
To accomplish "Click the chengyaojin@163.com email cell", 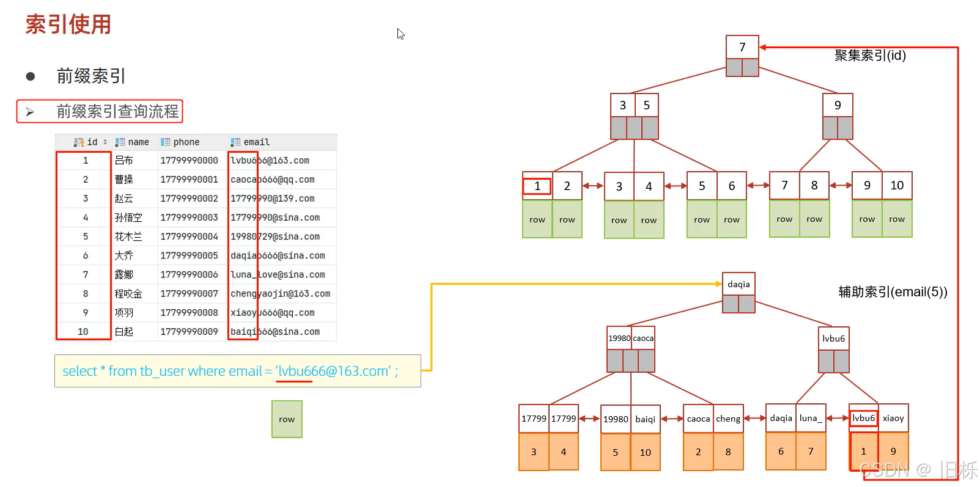I will [281, 294].
